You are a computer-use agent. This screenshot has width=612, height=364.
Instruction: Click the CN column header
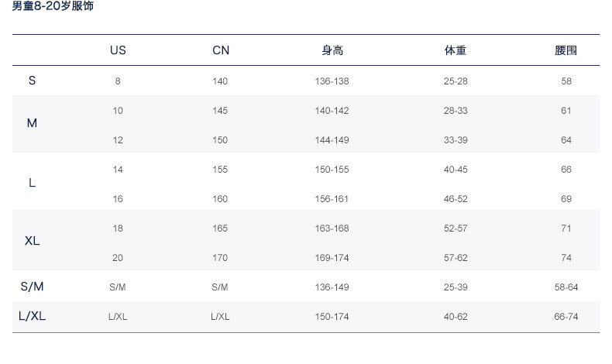click(x=221, y=50)
